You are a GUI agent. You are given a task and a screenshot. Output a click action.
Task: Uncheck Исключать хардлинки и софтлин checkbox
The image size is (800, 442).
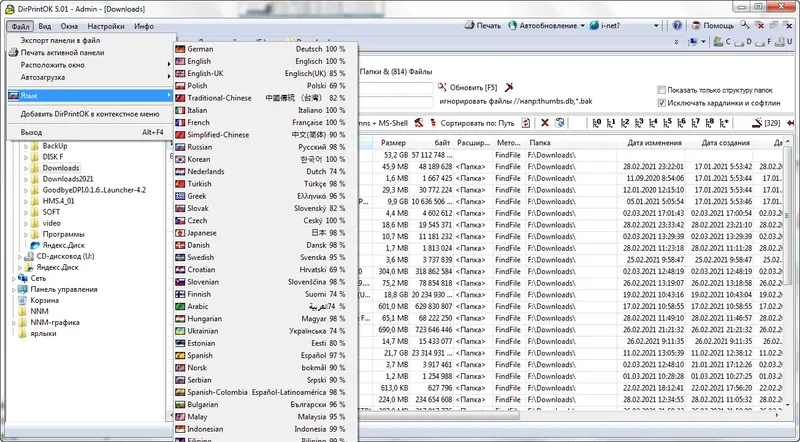click(662, 103)
